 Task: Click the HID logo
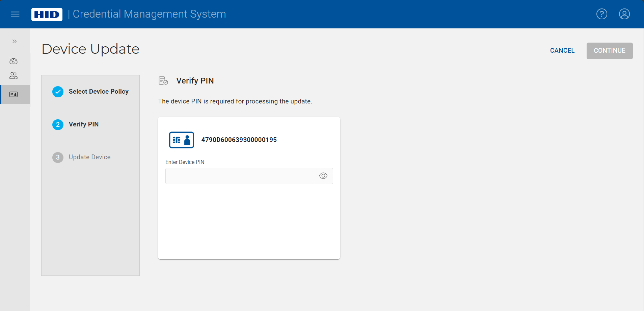click(47, 14)
